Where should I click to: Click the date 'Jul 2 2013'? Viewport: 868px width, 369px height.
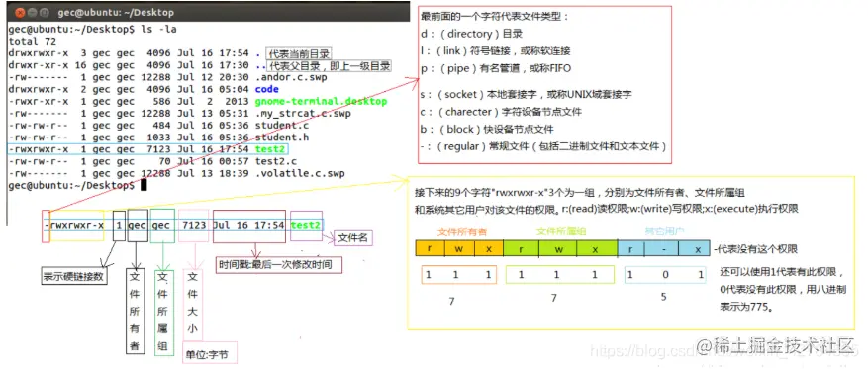(x=213, y=101)
